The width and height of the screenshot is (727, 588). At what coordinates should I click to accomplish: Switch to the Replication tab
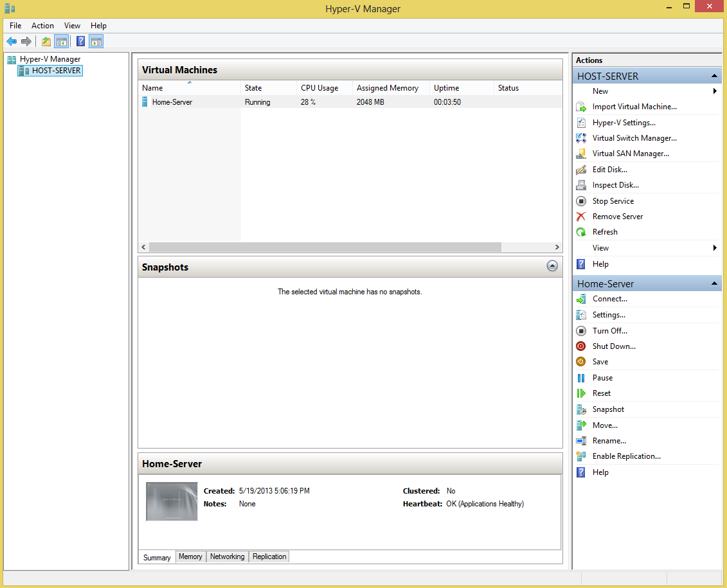pos(269,557)
